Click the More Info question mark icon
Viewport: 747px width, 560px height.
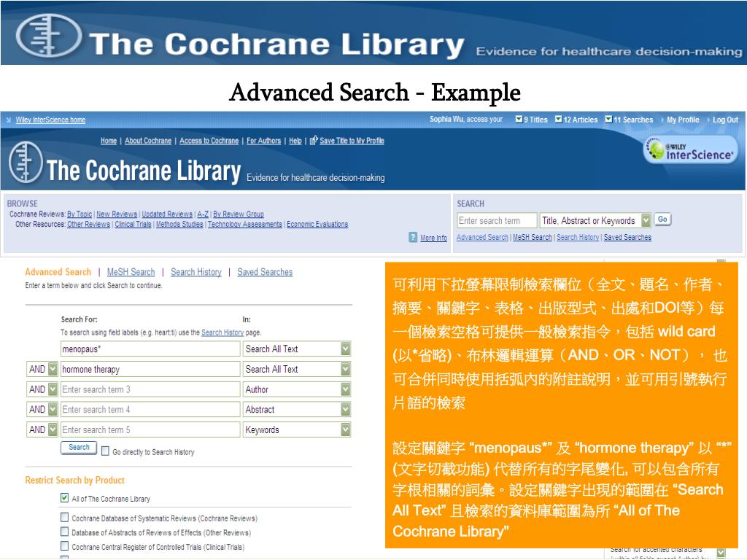click(x=413, y=237)
